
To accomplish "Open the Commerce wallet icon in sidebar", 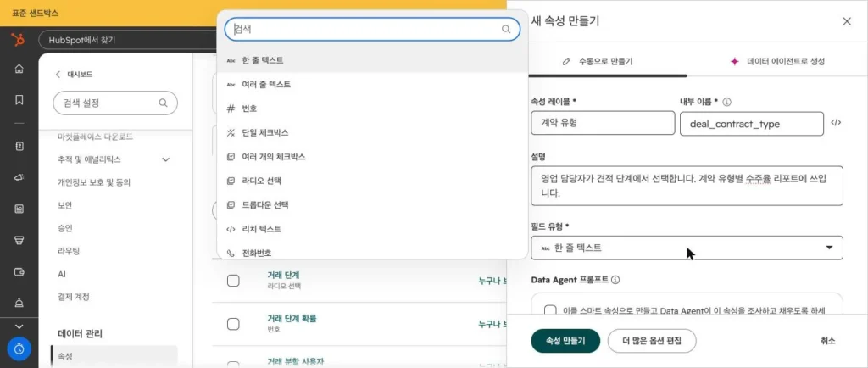I will 19,271.
